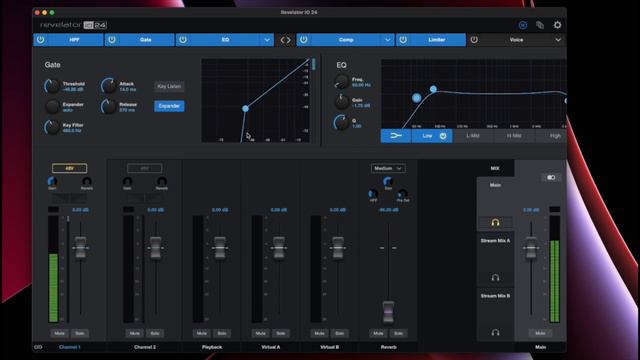The height and width of the screenshot is (360, 640).
Task: Toggle the Gate power icon
Action: 112,40
